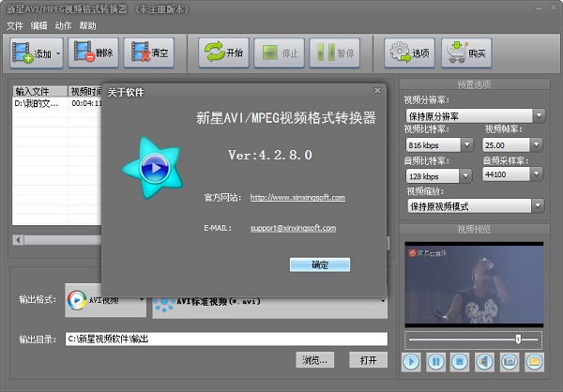
Task: Play the video preview
Action: [x=411, y=361]
